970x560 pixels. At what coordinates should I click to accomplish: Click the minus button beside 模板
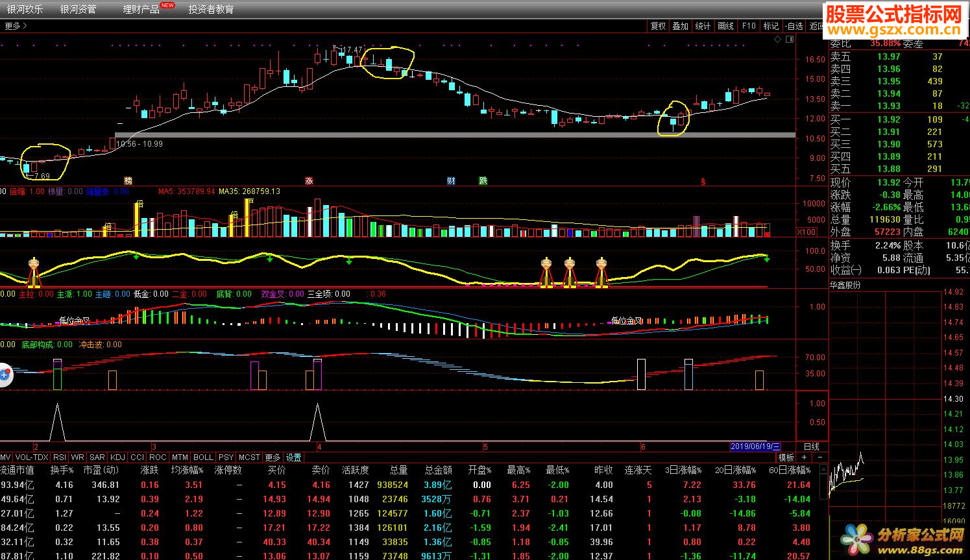(820, 457)
